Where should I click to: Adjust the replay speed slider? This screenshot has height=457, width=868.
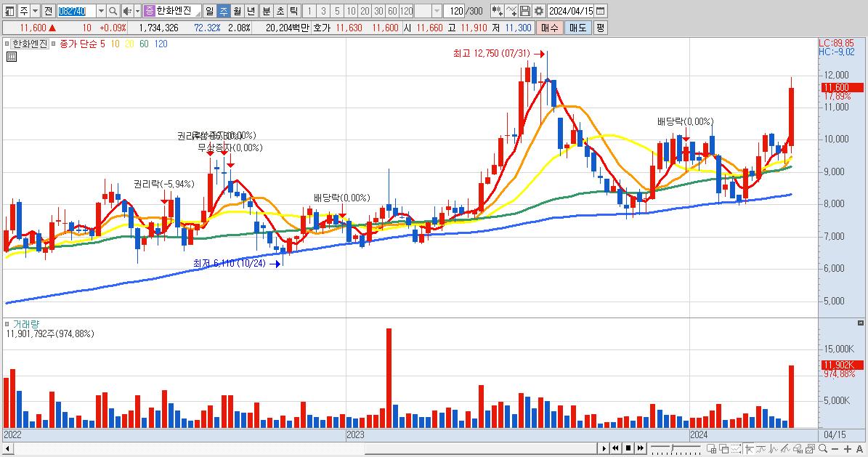[x=673, y=447]
